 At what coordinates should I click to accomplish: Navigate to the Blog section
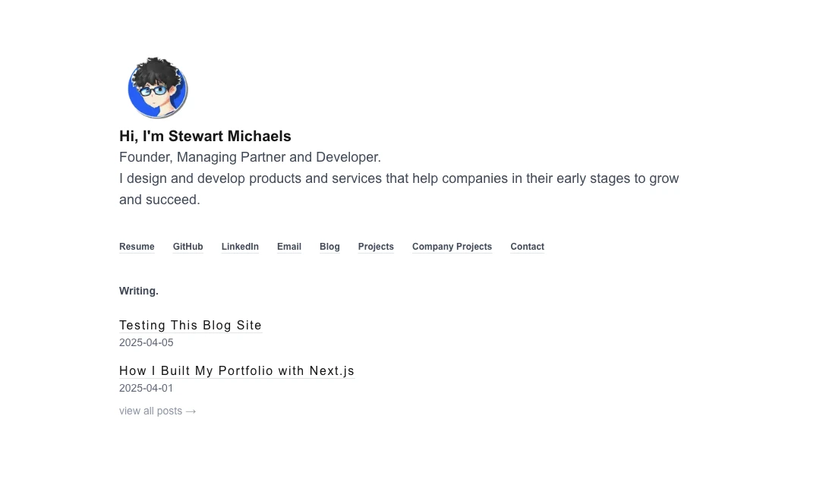(x=329, y=246)
